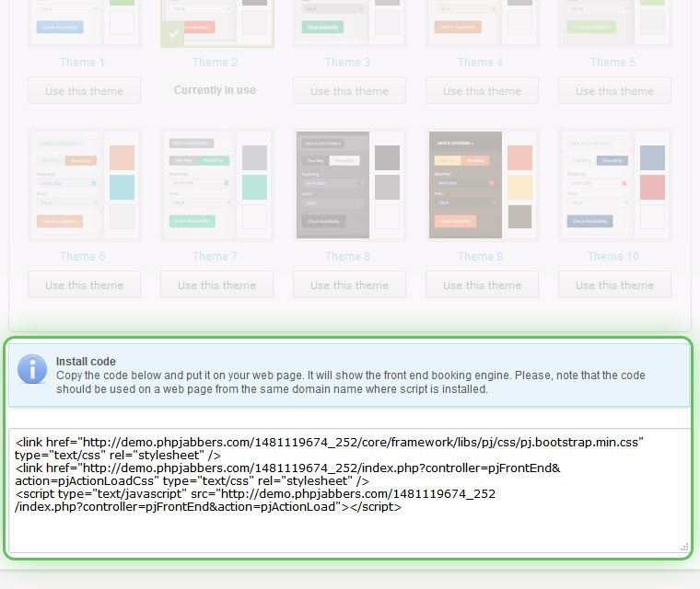
Task: Select the dark Theme 8 preview thumbnail
Action: (350, 185)
